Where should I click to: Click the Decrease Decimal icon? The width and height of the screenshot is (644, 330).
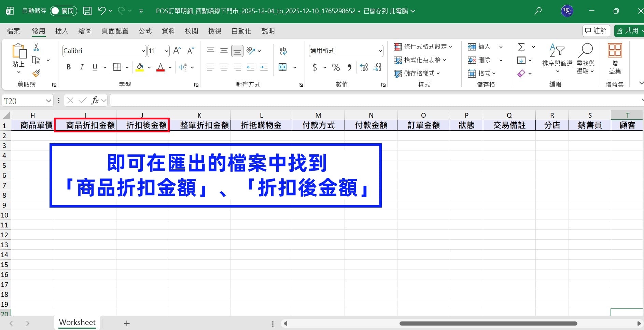coord(377,67)
